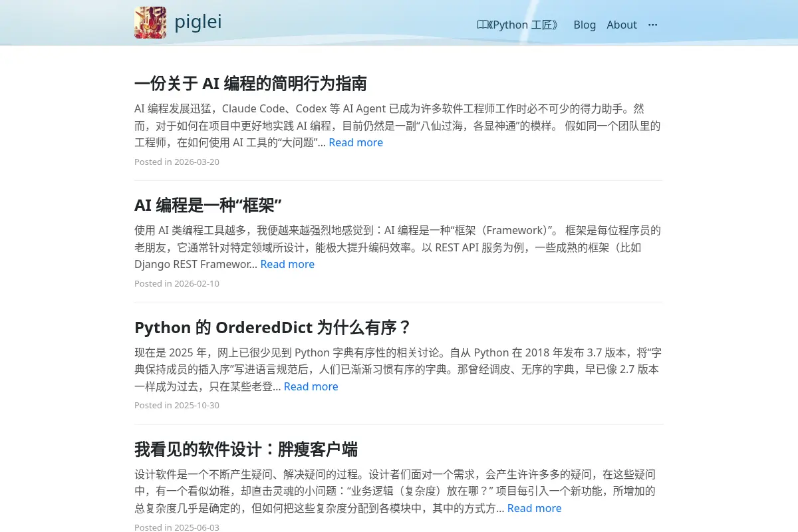Open the 《Python 工匠》 book menu item
Image resolution: width=798 pixels, height=532 pixels.
tap(518, 25)
